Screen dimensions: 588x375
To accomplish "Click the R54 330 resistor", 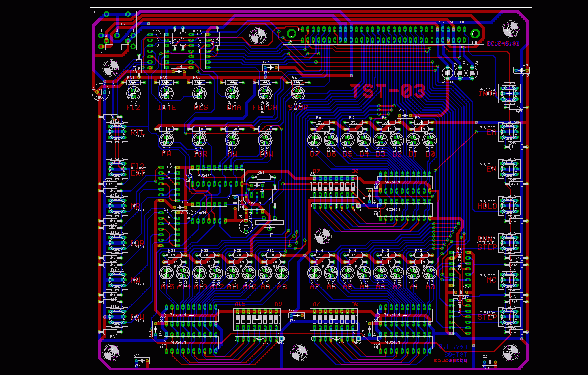I will click(x=133, y=83).
